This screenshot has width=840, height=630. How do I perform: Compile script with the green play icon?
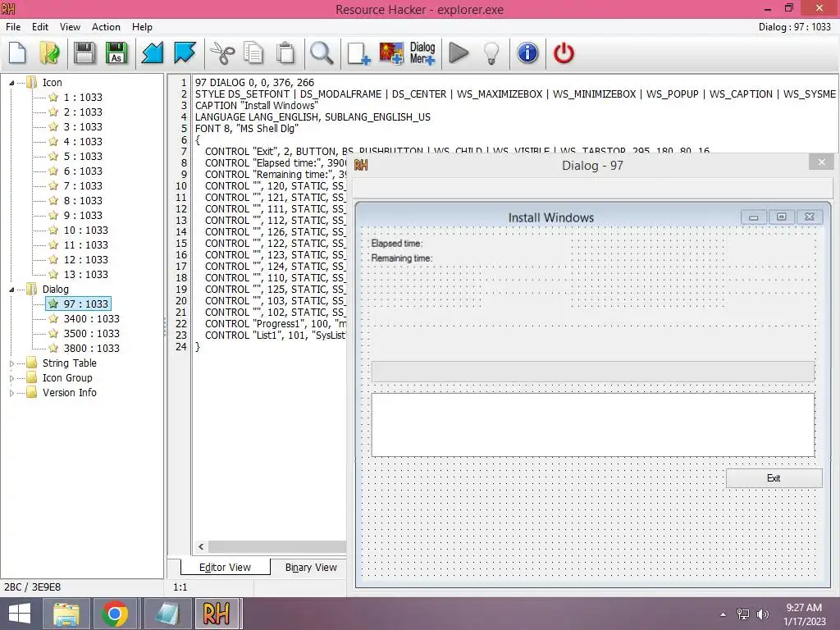[x=459, y=53]
